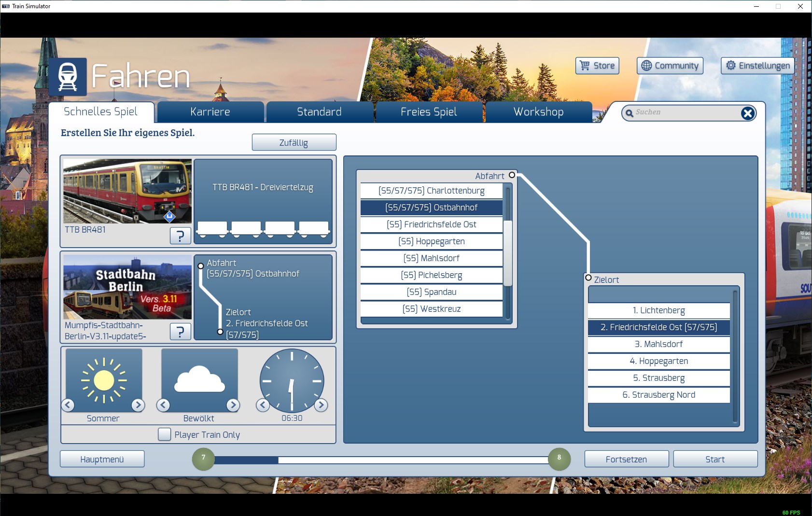The width and height of the screenshot is (812, 516).
Task: Increase the time from 06:30
Action: pyautogui.click(x=321, y=405)
